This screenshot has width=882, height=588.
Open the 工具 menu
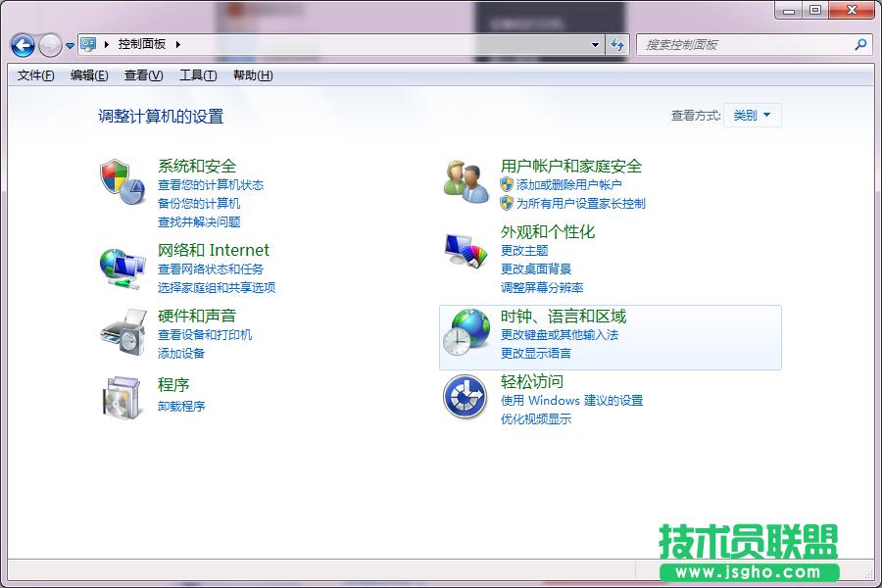coord(196,75)
